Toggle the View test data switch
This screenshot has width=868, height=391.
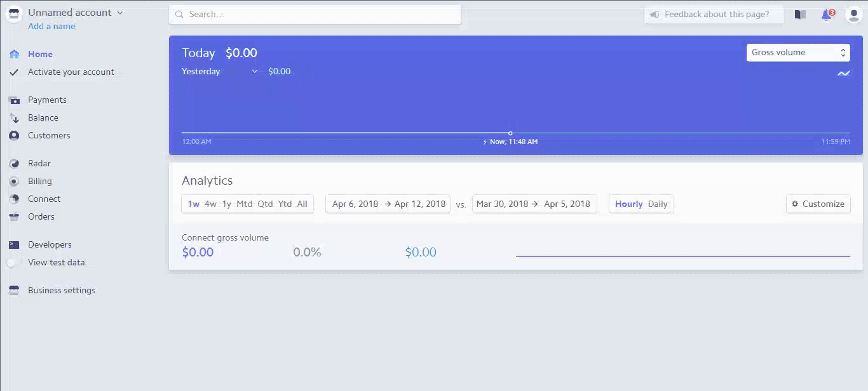click(13, 263)
